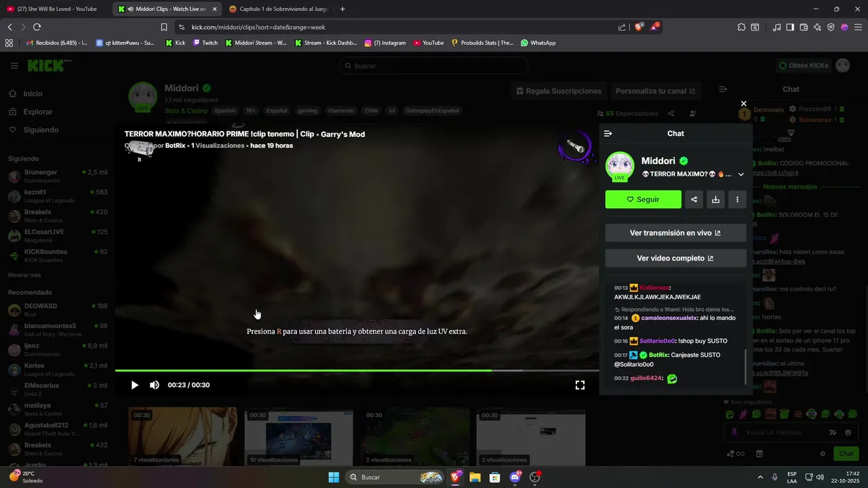Open browser extensions puzzle icon
The height and width of the screenshot is (488, 868).
[x=741, y=27]
